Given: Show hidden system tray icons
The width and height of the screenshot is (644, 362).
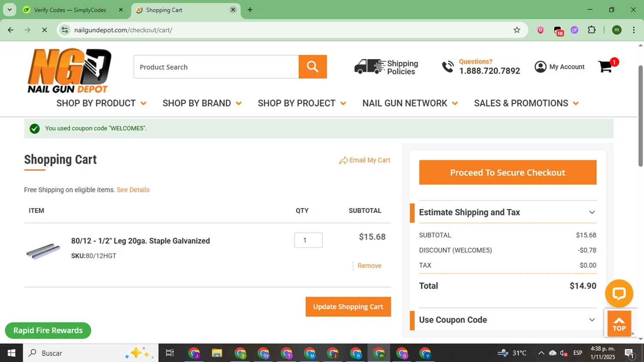Looking at the screenshot, I should point(541,353).
